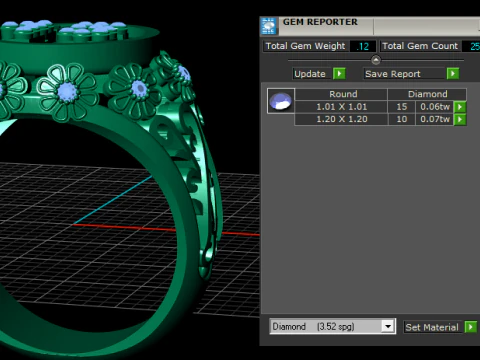This screenshot has width=480, height=360.
Task: Click the Total Gem Weight label
Action: (x=305, y=46)
